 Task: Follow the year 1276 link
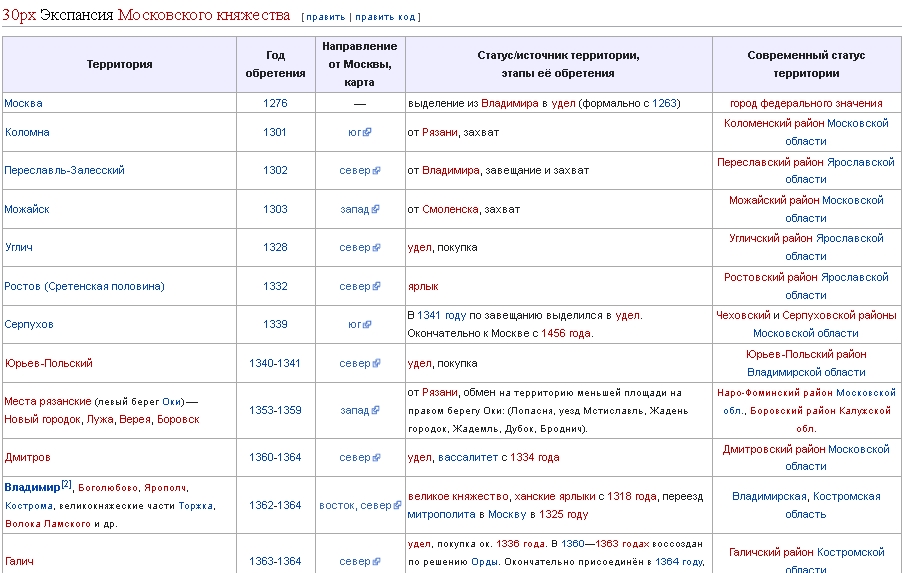click(275, 103)
